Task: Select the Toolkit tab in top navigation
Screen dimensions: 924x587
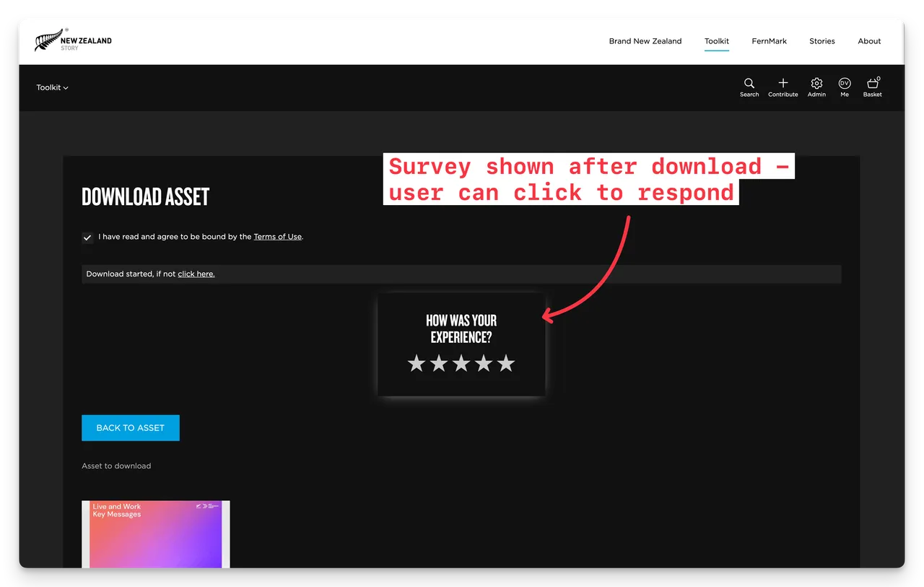Action: (716, 41)
